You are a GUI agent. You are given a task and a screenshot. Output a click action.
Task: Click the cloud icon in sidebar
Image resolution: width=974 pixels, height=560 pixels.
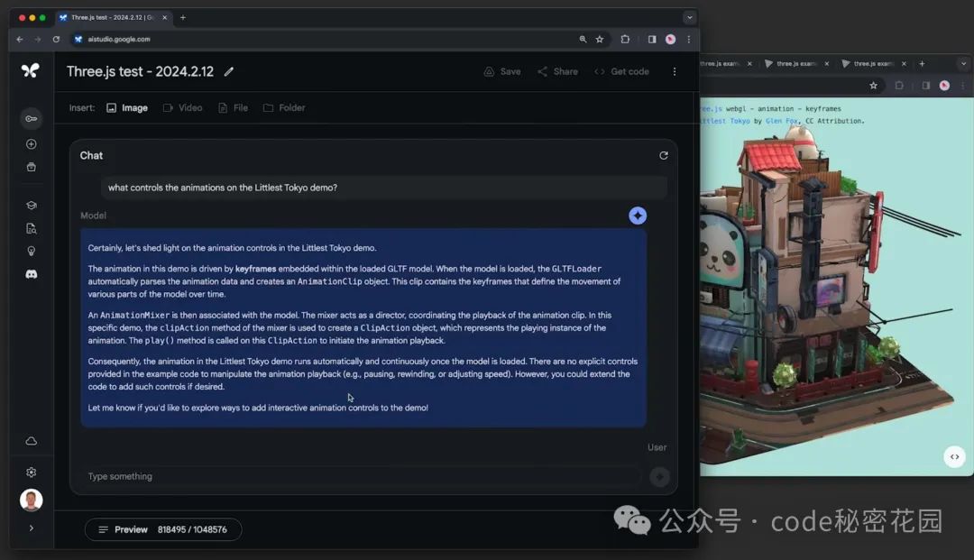(31, 441)
